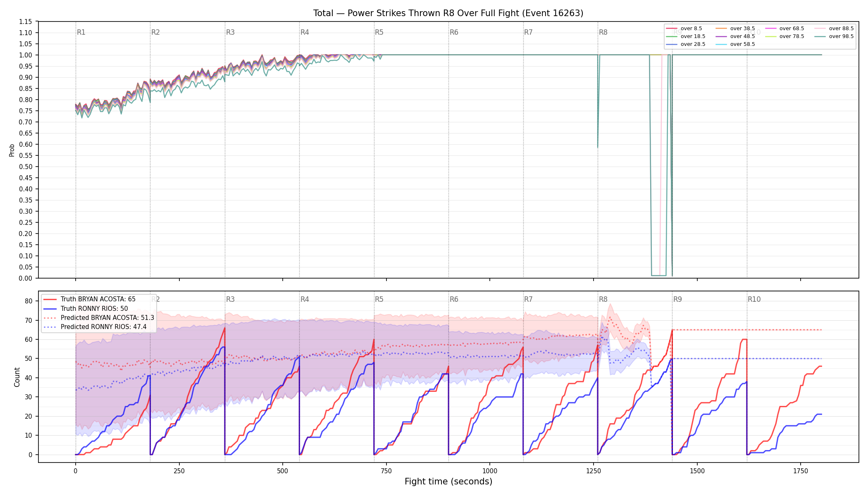Click the R7 round marker in the Prob chart
This screenshot has height=496, width=868.
[x=528, y=32]
